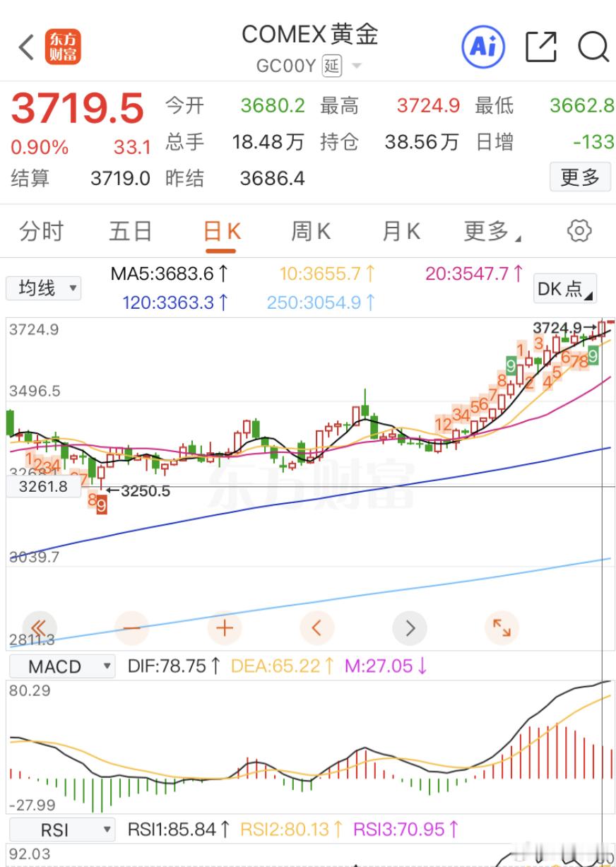
Task: Expand chart to fullscreen with diagonal arrows
Action: 502,627
